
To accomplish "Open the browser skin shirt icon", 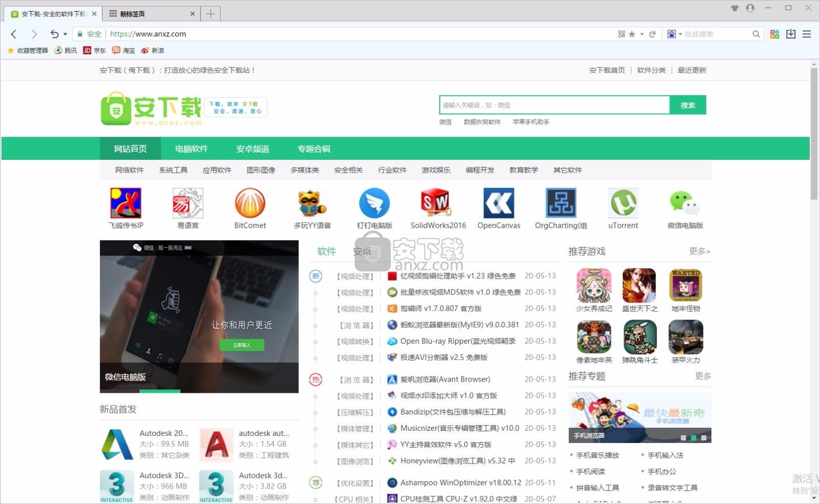I will 735,8.
